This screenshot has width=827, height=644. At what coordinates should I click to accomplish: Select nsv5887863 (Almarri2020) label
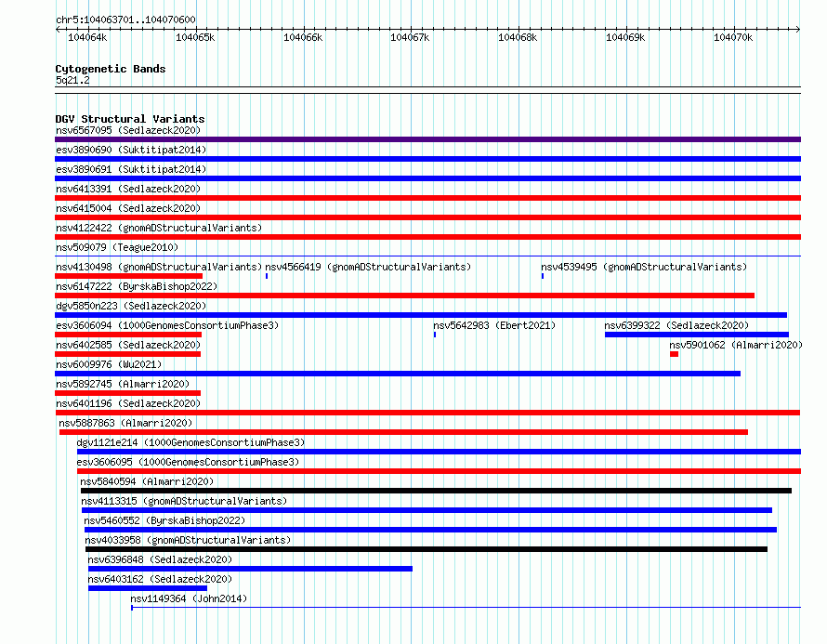click(125, 423)
